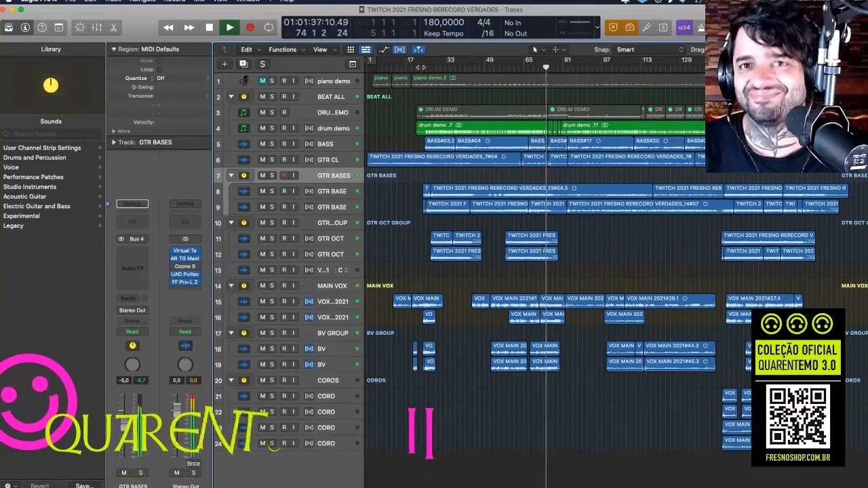Adjust the GTR BASES channel pan knob
This screenshot has width=868, height=488.
click(x=132, y=365)
